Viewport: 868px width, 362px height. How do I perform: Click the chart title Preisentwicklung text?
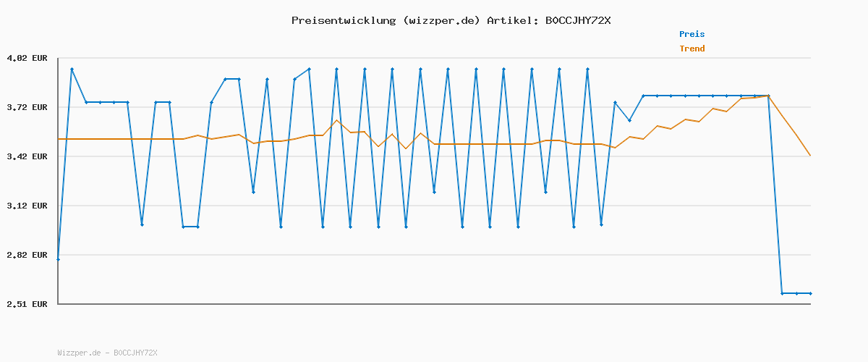[343, 20]
